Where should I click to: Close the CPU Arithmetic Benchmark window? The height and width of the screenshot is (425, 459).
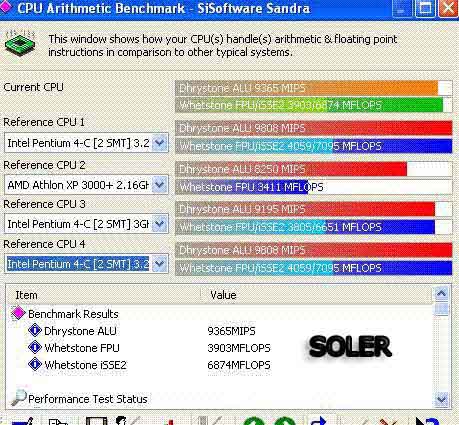tap(448, 8)
